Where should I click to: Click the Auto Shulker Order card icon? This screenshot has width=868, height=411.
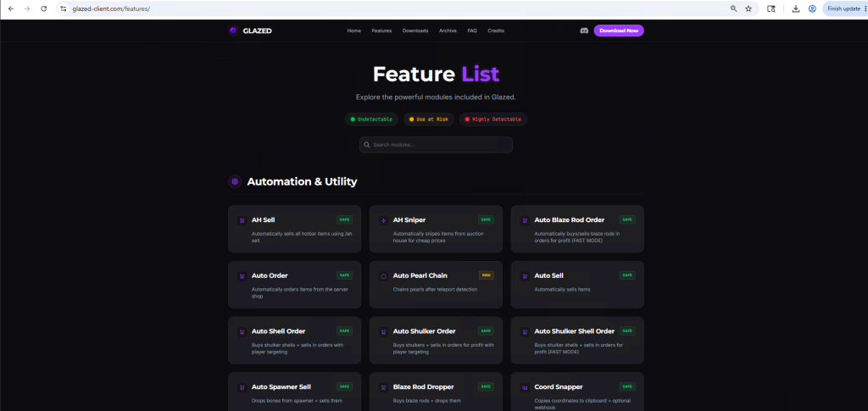383,332
